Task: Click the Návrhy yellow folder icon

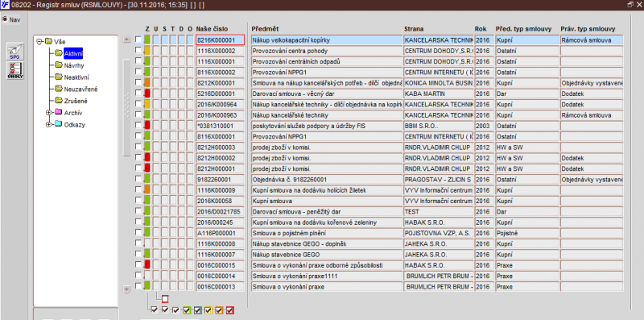Action: [x=58, y=65]
